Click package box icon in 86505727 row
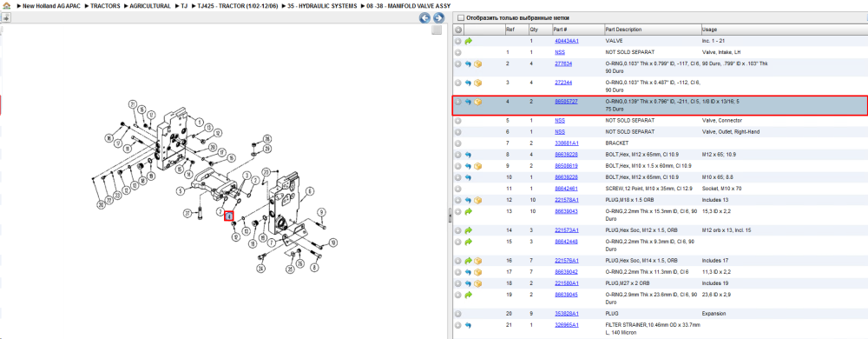The width and height of the screenshot is (868, 339). coord(478,102)
